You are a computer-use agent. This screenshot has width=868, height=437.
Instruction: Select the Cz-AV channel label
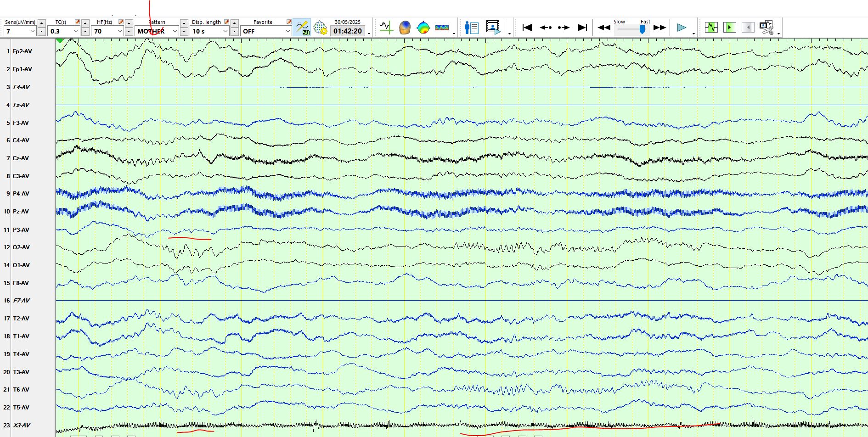[x=21, y=158]
